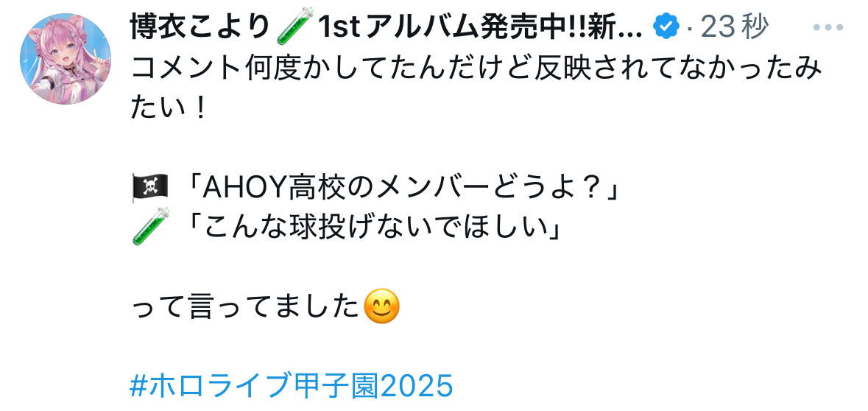
Task: Click the text って言ってました
Action: pos(246,307)
